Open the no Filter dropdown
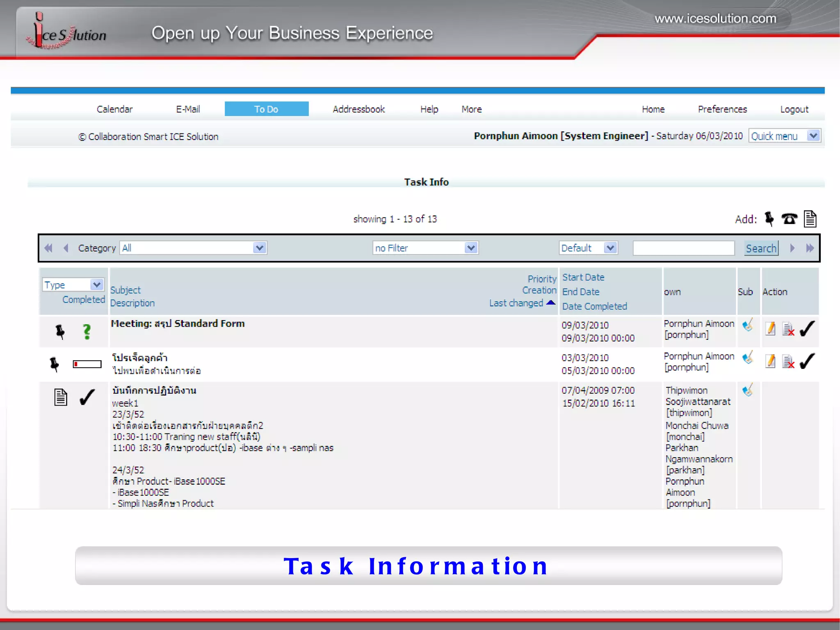 coord(425,248)
